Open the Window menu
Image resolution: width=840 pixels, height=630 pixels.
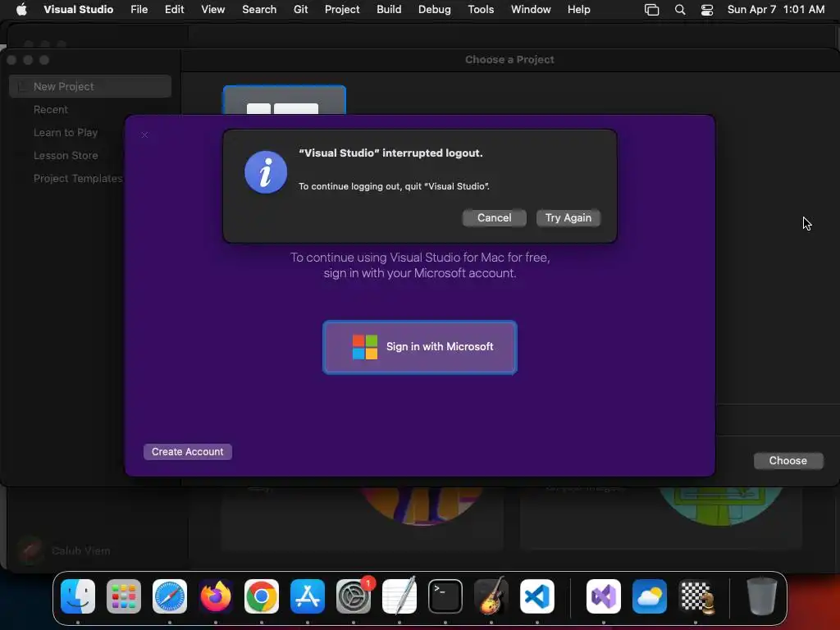[531, 9]
